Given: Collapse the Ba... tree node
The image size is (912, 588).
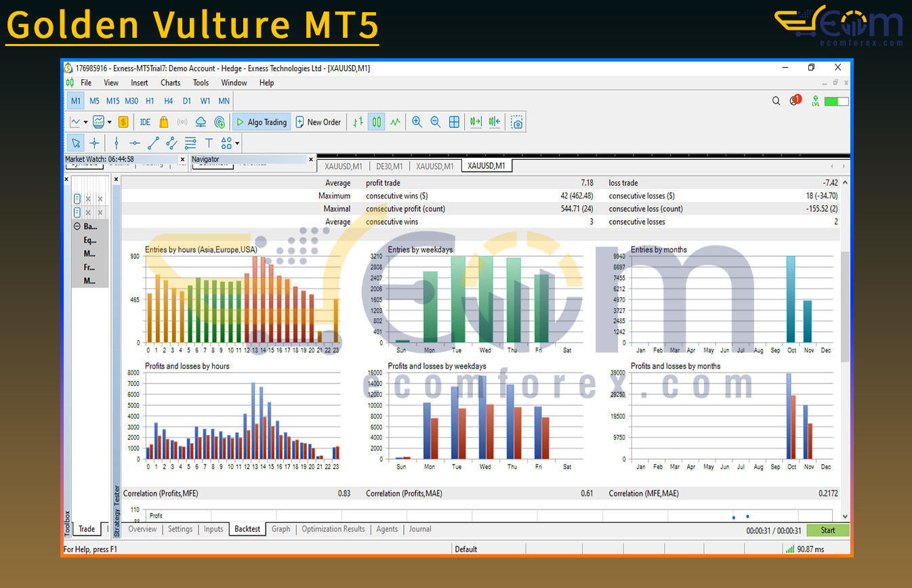Looking at the screenshot, I should [77, 227].
